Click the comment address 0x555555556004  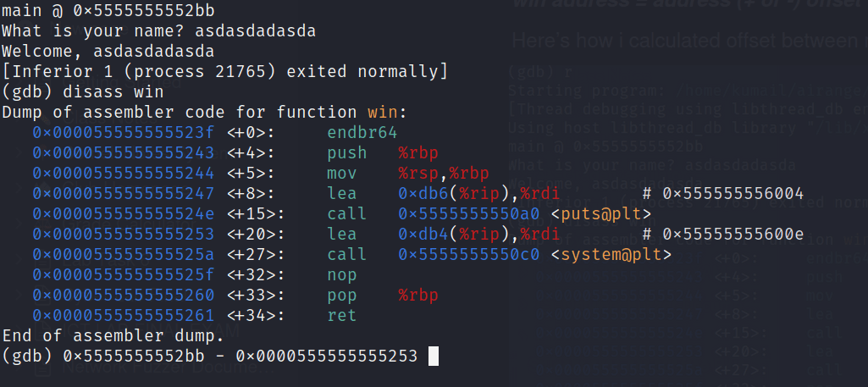[733, 193]
